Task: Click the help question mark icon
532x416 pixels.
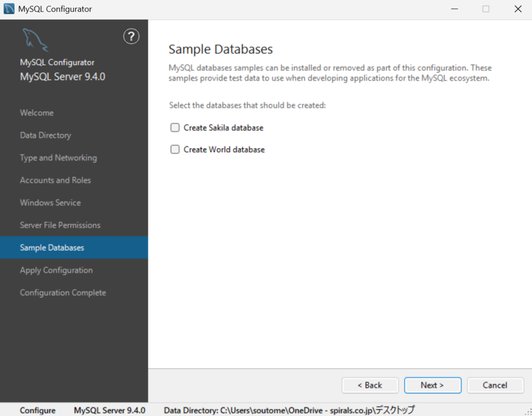Action: click(131, 36)
